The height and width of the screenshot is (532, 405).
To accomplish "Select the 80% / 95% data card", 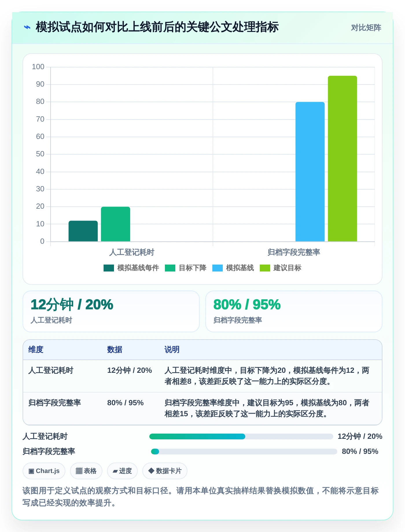I will [x=294, y=311].
